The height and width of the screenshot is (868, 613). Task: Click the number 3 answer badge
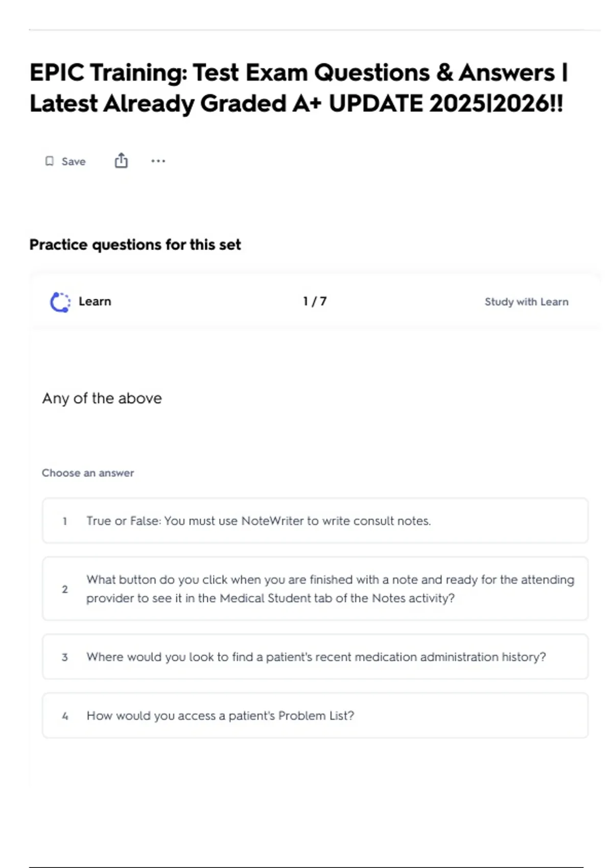pyautogui.click(x=65, y=657)
